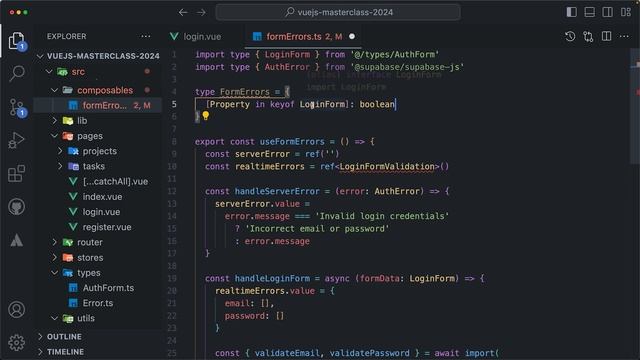Viewport: 640px width, 360px height.
Task: Open the triangle-shaped extension icon in activity bar
Action: (17, 240)
